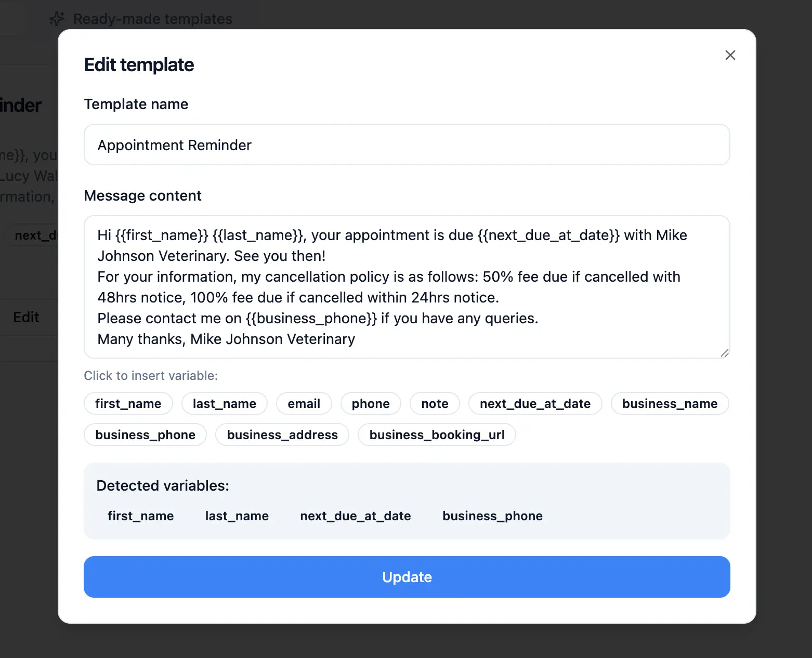Screen dimensions: 812x658
Task: Insert the note variable
Action: [x=435, y=403]
